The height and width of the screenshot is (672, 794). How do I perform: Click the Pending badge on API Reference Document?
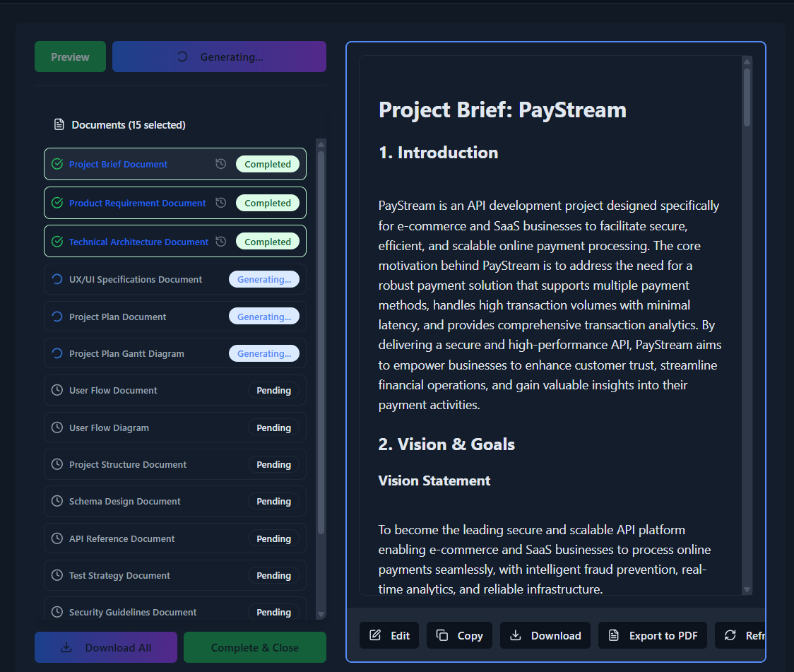273,538
